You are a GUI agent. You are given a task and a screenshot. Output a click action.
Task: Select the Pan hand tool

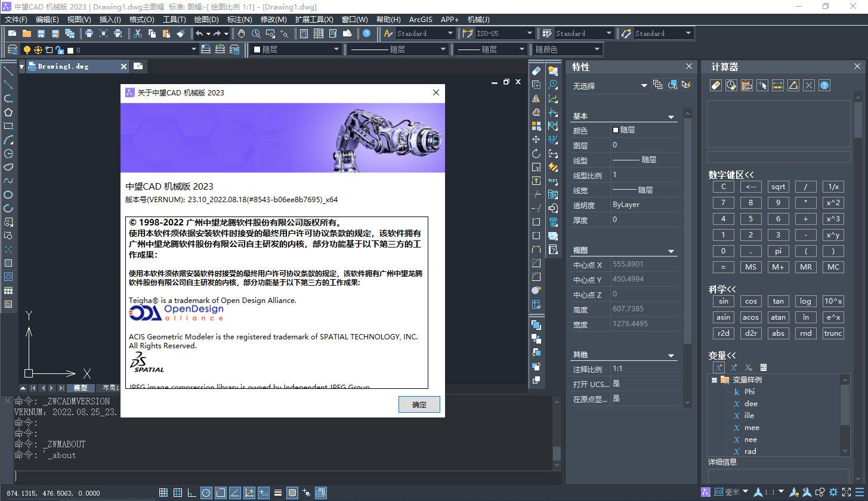point(242,33)
